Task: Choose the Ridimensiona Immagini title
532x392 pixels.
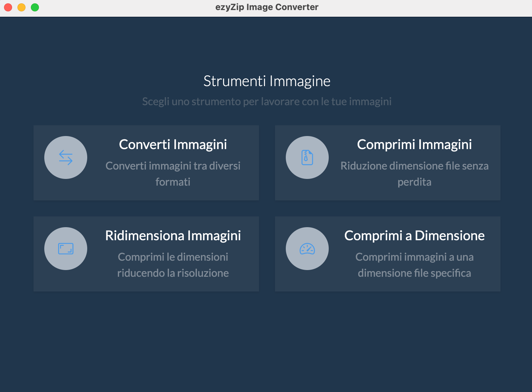Action: [x=173, y=236]
